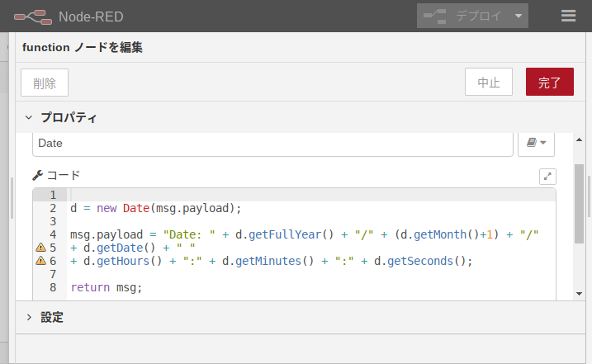592x364 pixels.
Task: Click the wrench icon beside コード label
Action: click(37, 176)
